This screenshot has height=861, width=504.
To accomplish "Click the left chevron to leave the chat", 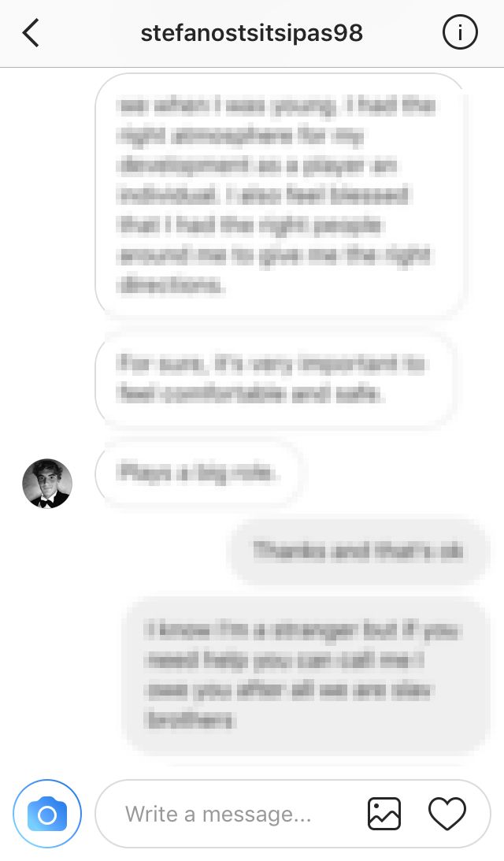I will [31, 33].
